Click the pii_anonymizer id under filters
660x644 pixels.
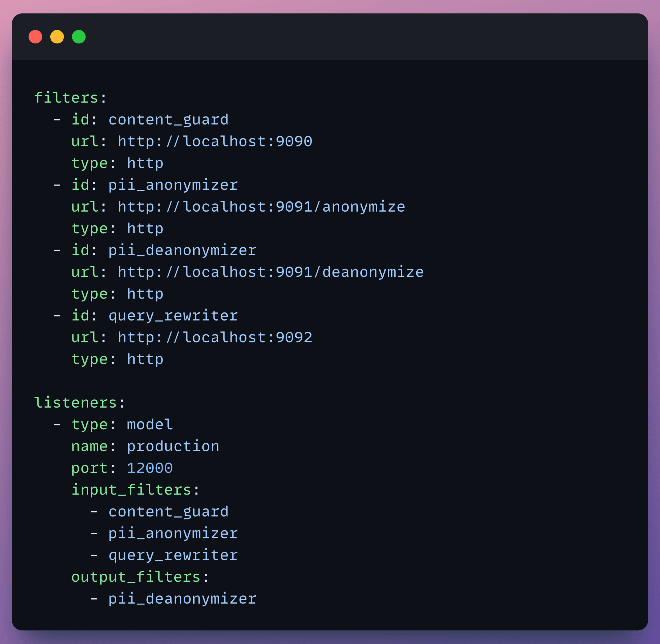tap(173, 185)
